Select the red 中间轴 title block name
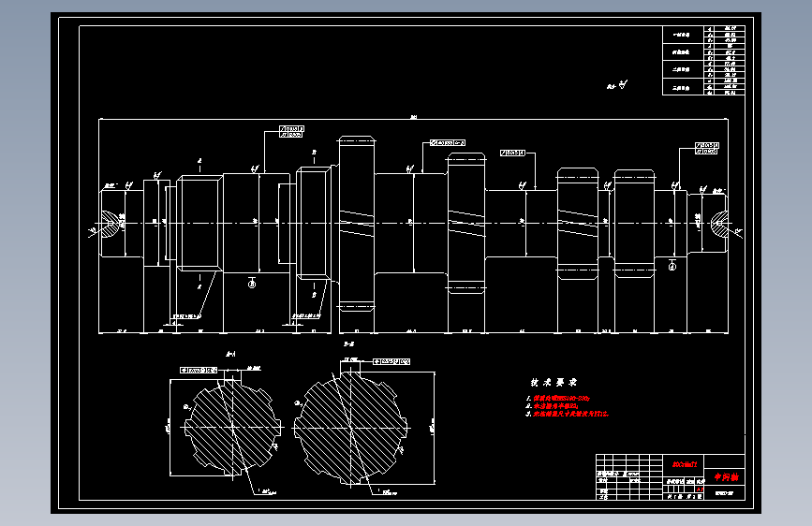Screen dimensions: 812x526 [x=726, y=477]
